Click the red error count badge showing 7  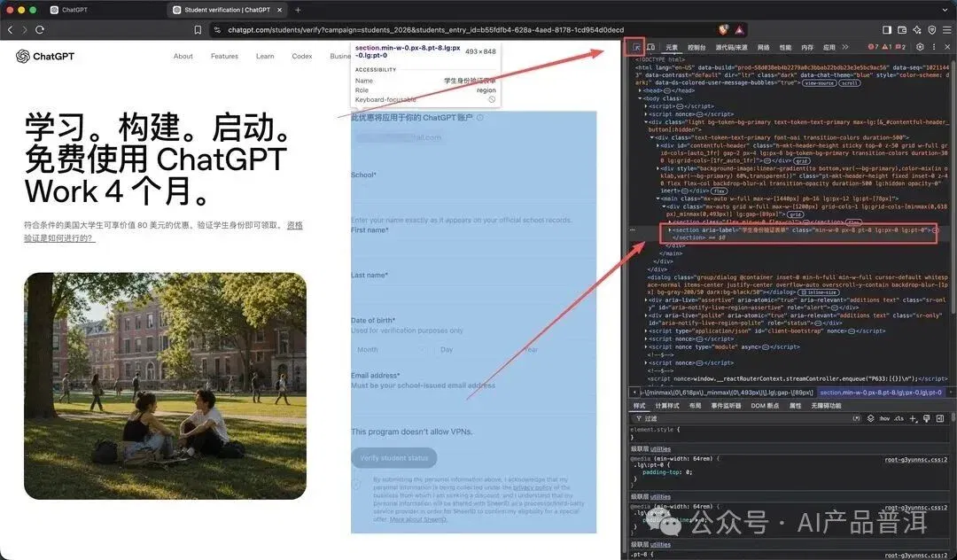[x=874, y=47]
